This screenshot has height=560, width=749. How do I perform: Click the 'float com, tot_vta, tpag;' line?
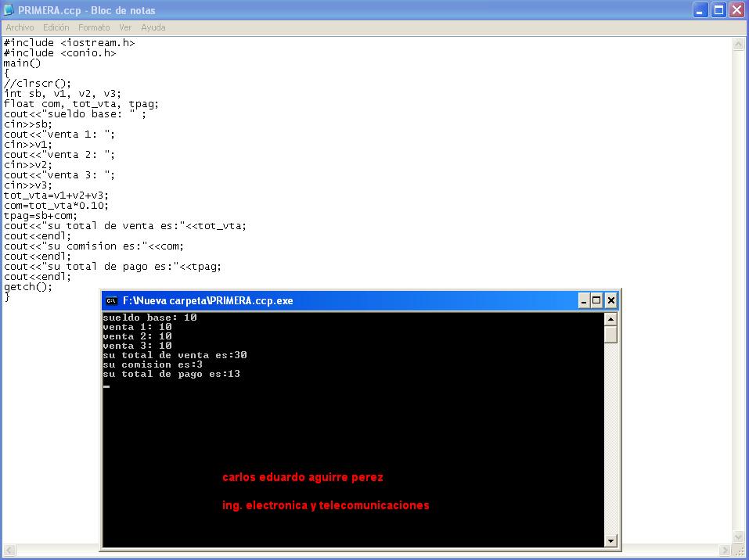(x=81, y=103)
